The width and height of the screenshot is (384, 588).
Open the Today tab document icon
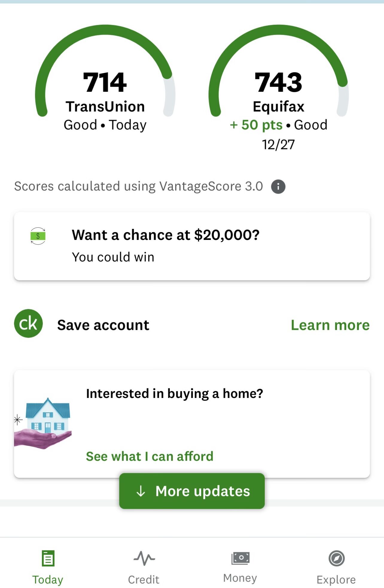[x=48, y=558]
